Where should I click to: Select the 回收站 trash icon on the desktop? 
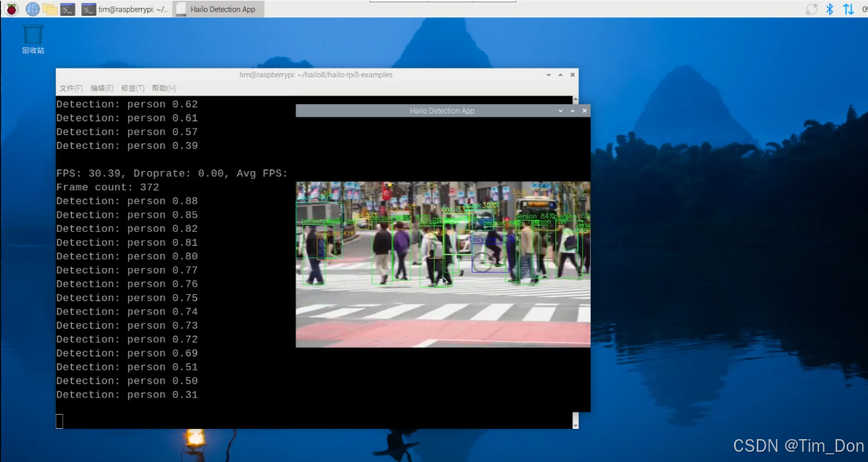(x=33, y=39)
